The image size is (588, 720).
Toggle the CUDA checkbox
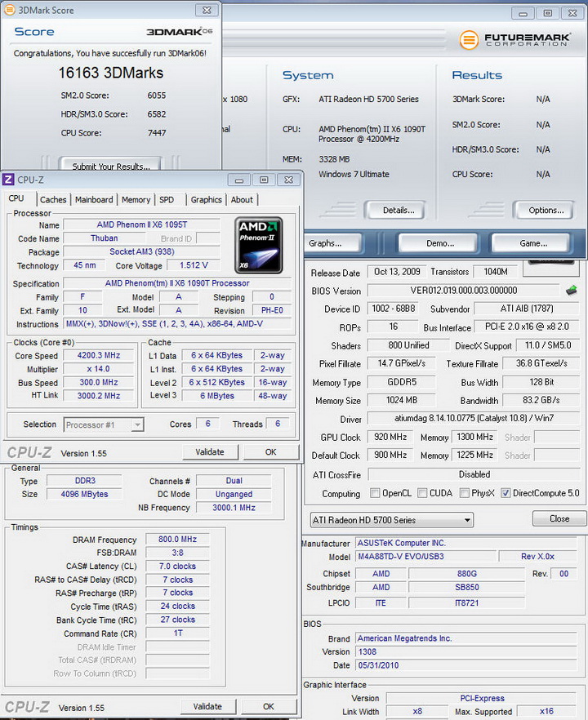click(x=422, y=493)
